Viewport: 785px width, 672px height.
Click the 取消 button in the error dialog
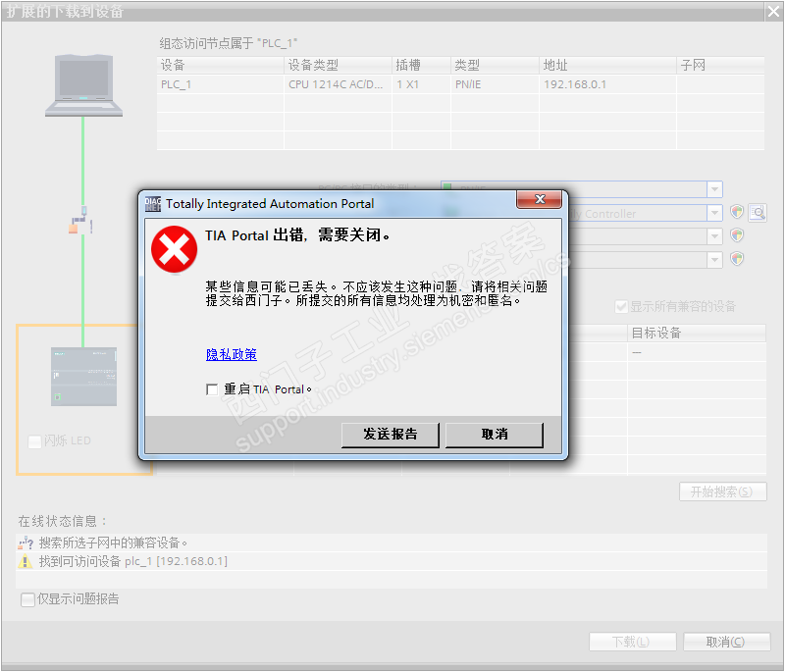(x=495, y=435)
